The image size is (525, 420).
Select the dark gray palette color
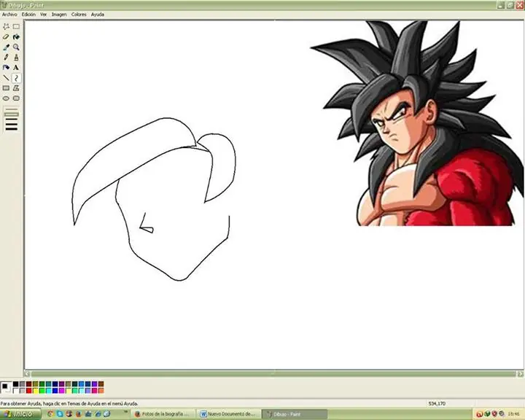coord(23,384)
